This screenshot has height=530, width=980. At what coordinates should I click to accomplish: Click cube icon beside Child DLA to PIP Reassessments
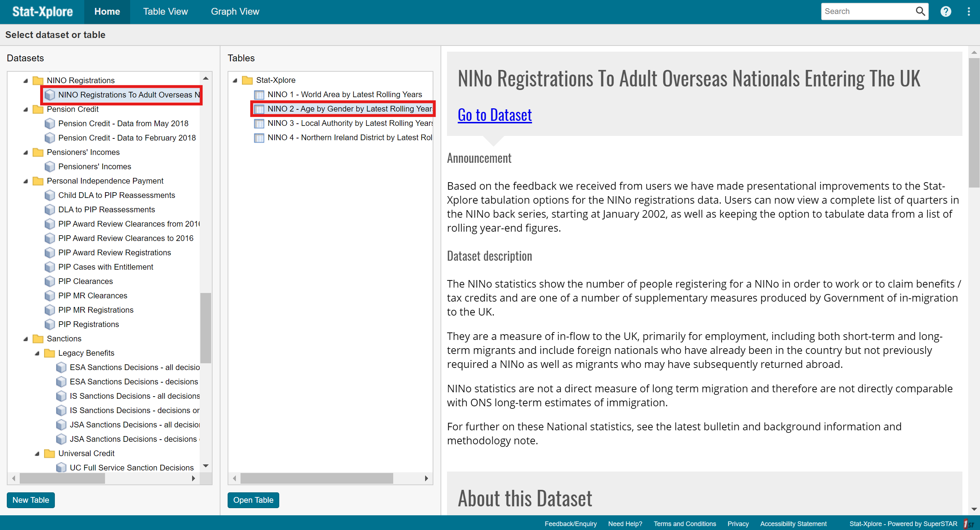click(49, 195)
